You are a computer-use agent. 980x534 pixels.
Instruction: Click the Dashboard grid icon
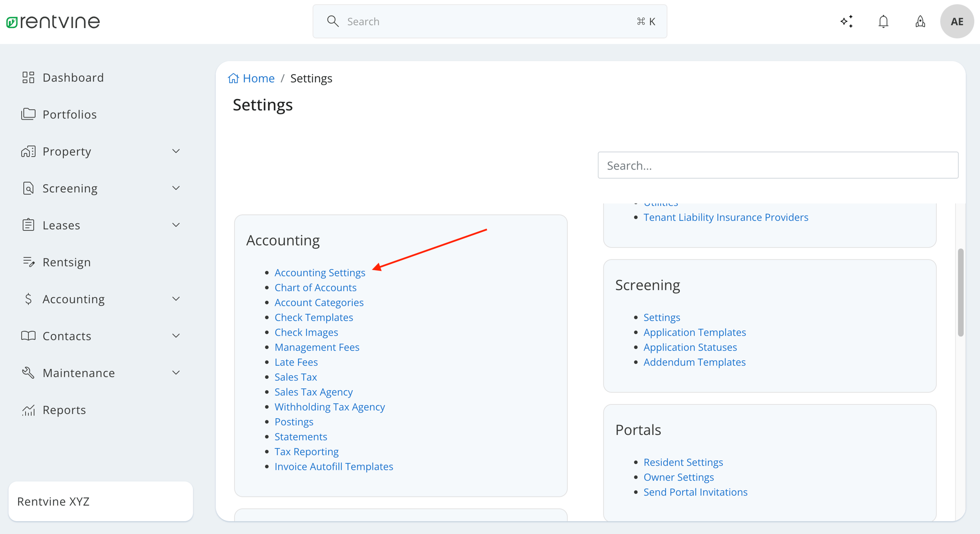[28, 77]
